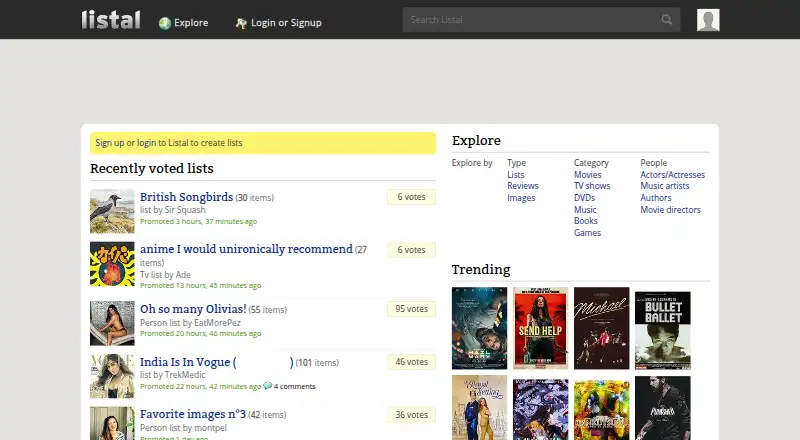Viewport: 800px width, 440px height.
Task: Click the search magnifier icon
Action: tap(666, 19)
